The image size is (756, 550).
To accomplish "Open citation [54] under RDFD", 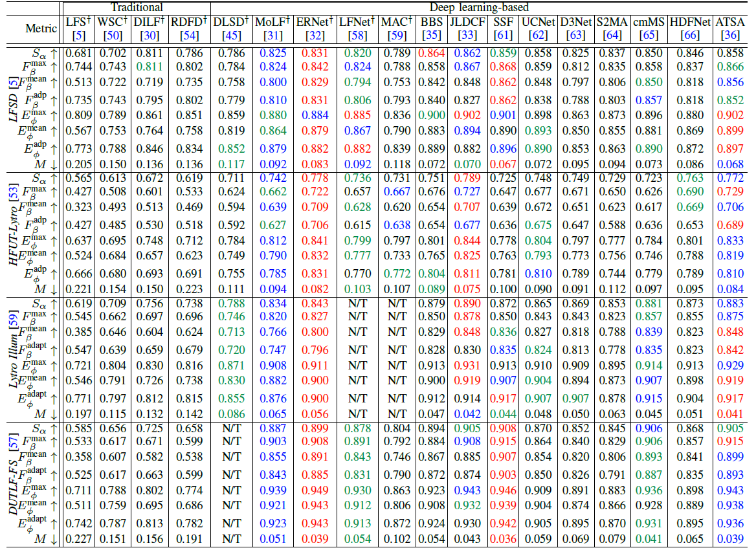I will [189, 35].
